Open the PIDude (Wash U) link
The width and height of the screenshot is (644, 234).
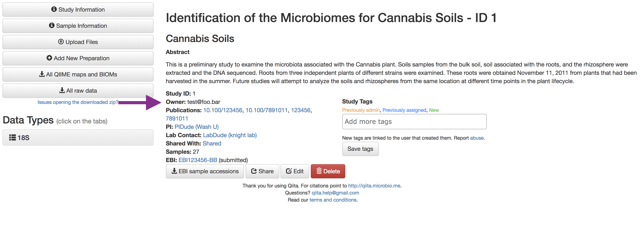(196, 127)
